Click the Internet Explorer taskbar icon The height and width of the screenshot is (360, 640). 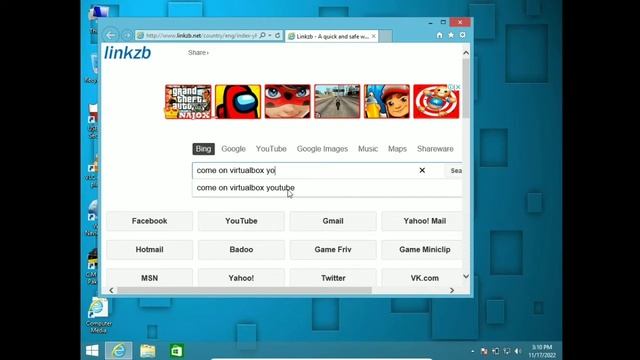119,351
